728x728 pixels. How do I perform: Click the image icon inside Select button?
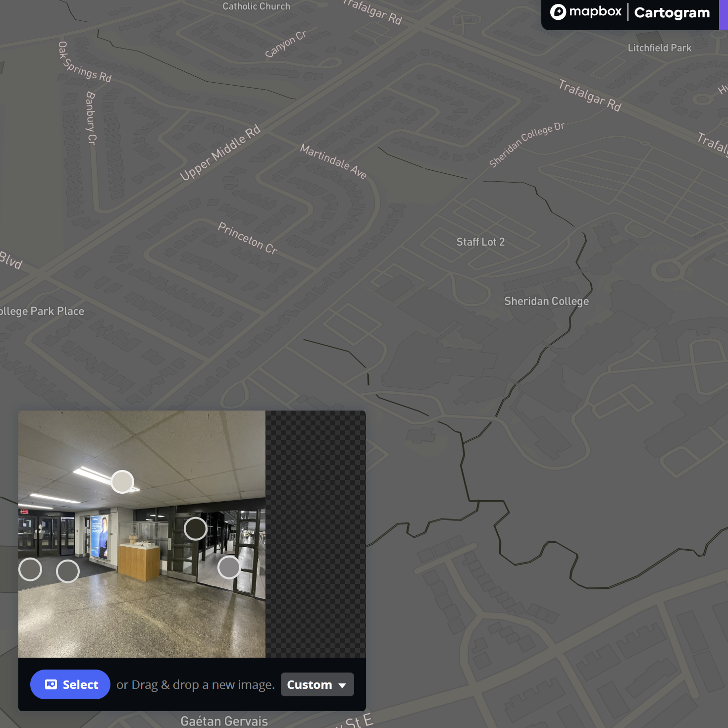coord(51,684)
